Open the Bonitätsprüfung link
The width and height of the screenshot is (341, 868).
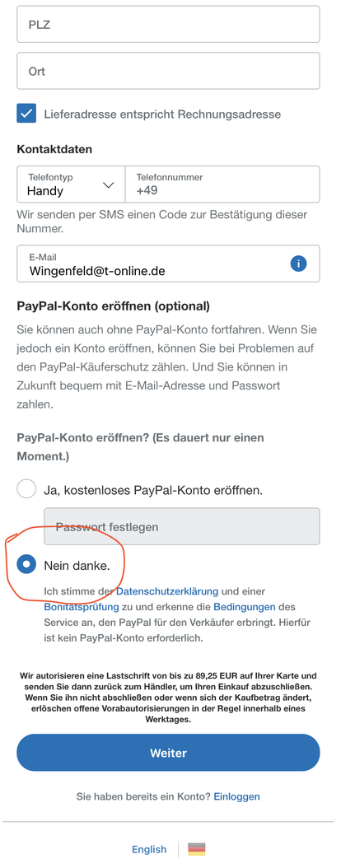[82, 607]
